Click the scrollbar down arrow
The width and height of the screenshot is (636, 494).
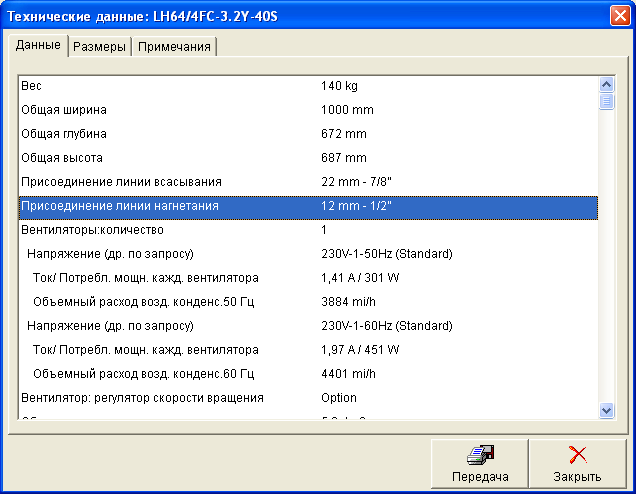click(606, 410)
